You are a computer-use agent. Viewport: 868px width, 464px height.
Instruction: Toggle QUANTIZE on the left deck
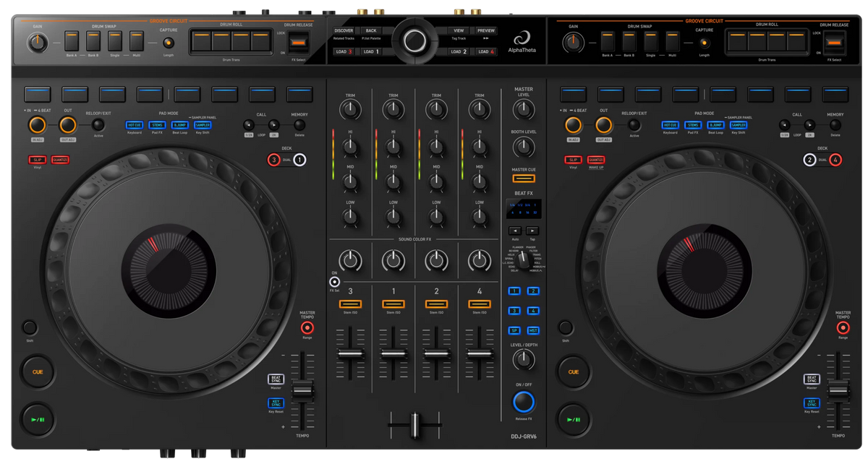(60, 160)
